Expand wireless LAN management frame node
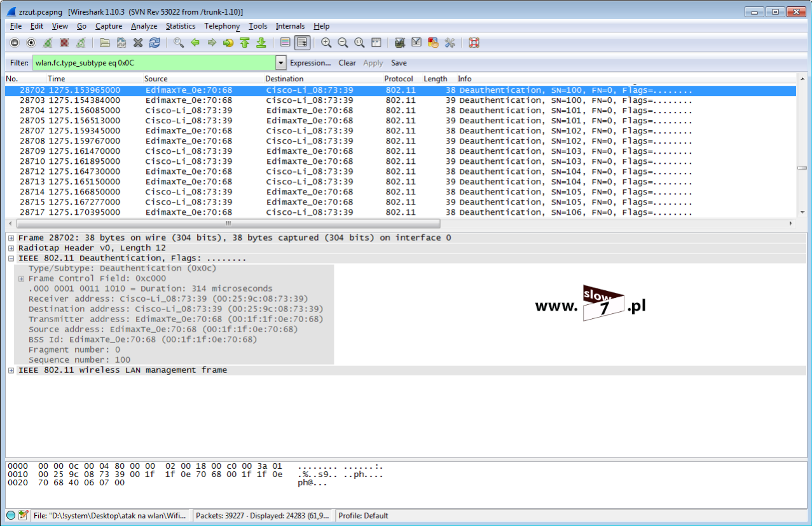The height and width of the screenshot is (526, 812). click(x=11, y=370)
